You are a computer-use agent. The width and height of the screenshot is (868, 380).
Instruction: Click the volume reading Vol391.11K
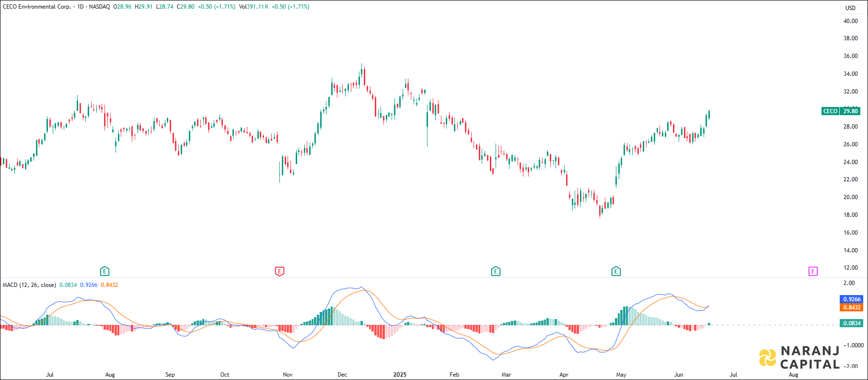coord(254,7)
